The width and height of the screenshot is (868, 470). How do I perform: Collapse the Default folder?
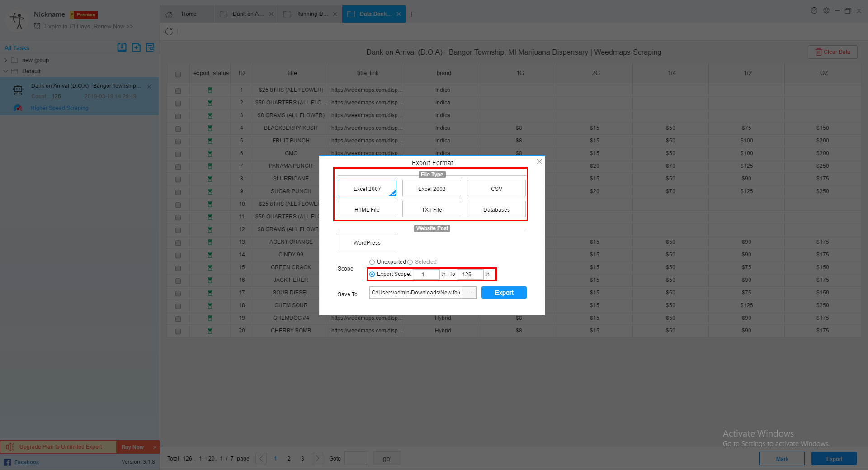click(5, 71)
